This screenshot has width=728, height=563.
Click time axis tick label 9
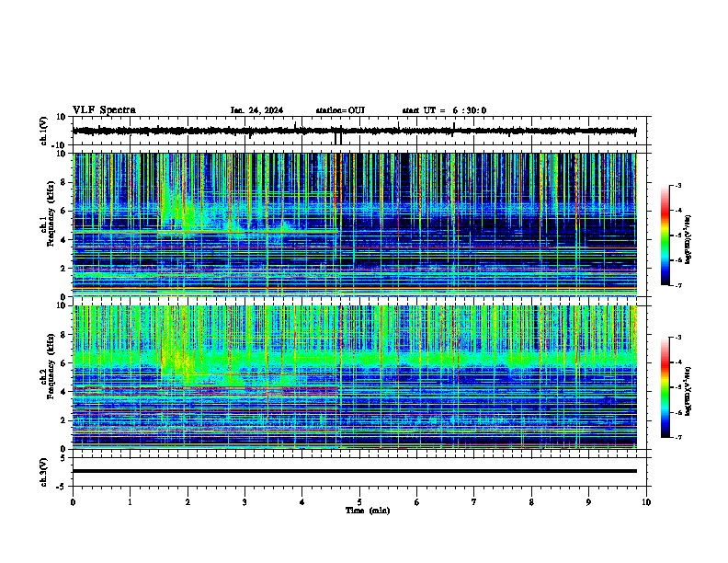[588, 502]
